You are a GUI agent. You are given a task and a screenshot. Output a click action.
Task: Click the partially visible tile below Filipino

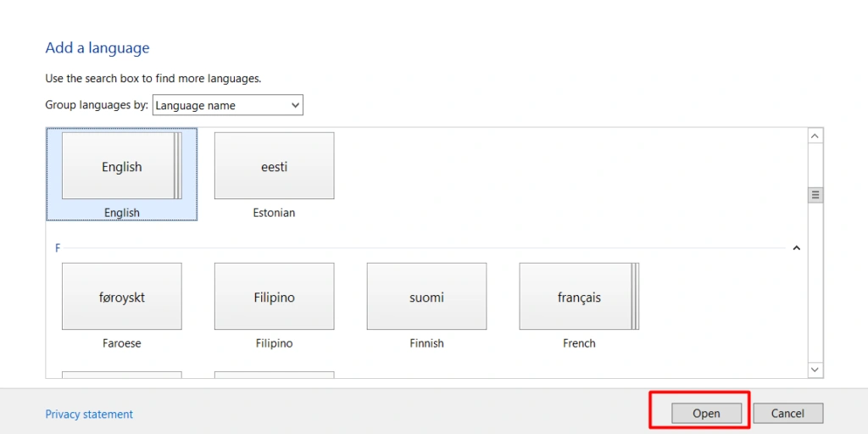coord(274,374)
